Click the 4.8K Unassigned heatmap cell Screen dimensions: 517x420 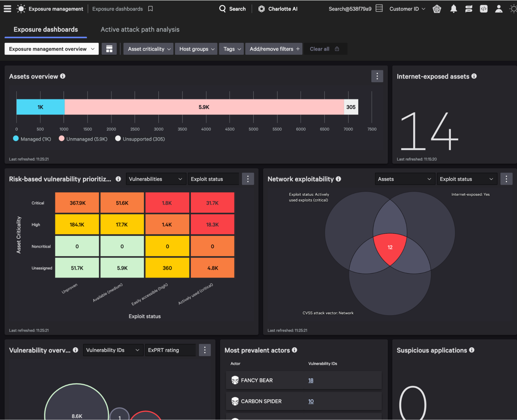click(x=212, y=268)
